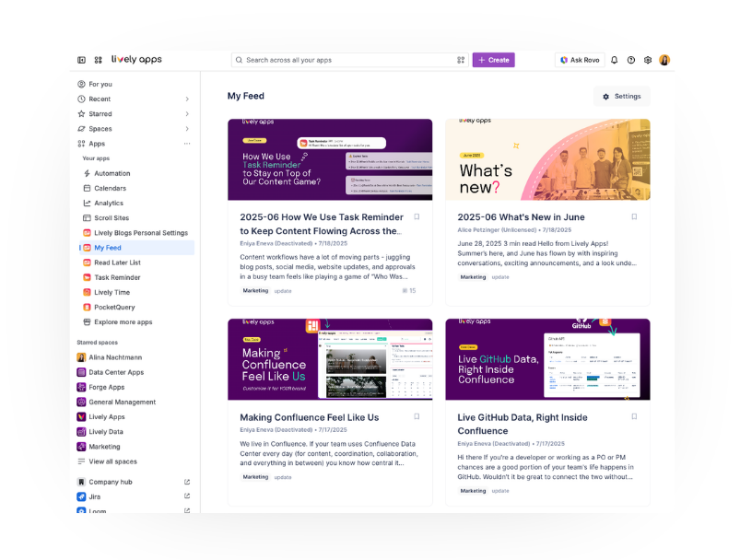Open the notifications bell
740x560 pixels.
(x=614, y=60)
